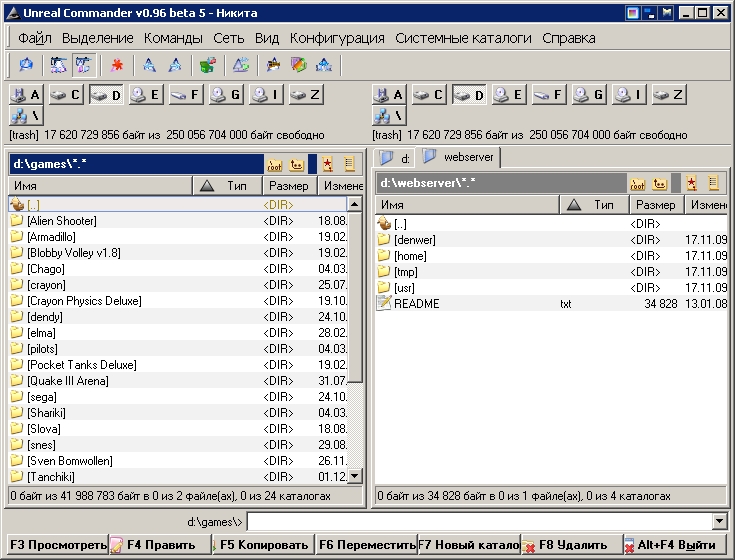Click the [Alien Shooter] folder icon
Screen dimensions: 735x560
pos(17,220)
